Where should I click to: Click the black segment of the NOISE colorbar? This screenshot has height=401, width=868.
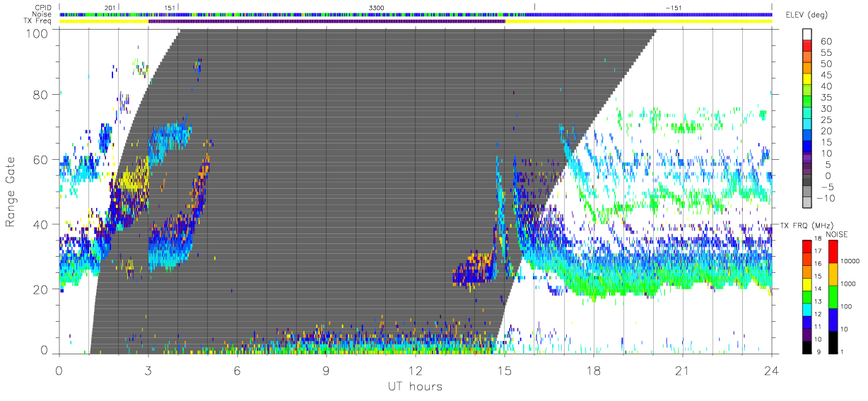click(832, 341)
